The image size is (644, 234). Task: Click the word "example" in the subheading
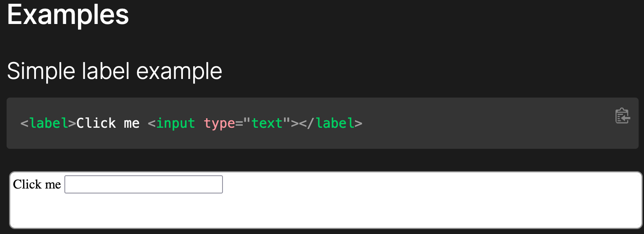click(x=179, y=71)
